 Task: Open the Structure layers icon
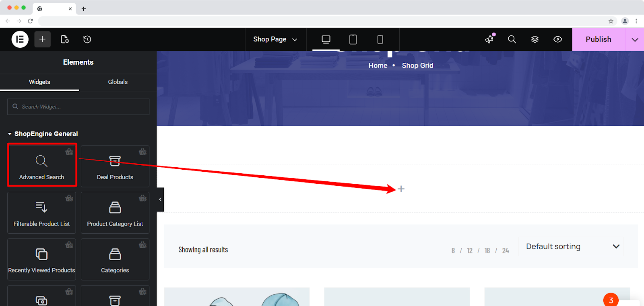[535, 39]
